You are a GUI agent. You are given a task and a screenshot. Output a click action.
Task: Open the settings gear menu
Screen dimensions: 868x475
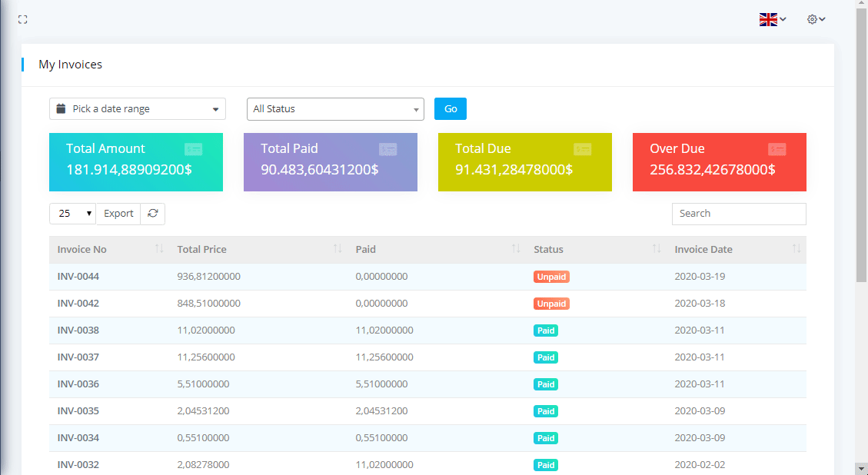(x=816, y=19)
